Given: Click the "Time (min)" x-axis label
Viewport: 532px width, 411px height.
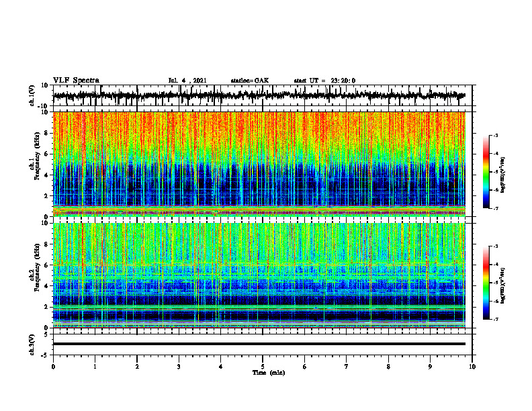Looking at the screenshot, I should point(269,373).
